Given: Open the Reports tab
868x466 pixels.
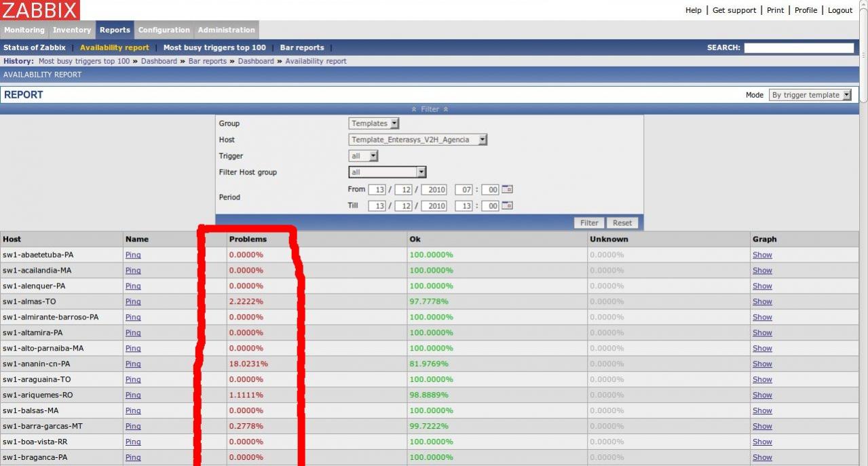Looking at the screenshot, I should [x=115, y=30].
